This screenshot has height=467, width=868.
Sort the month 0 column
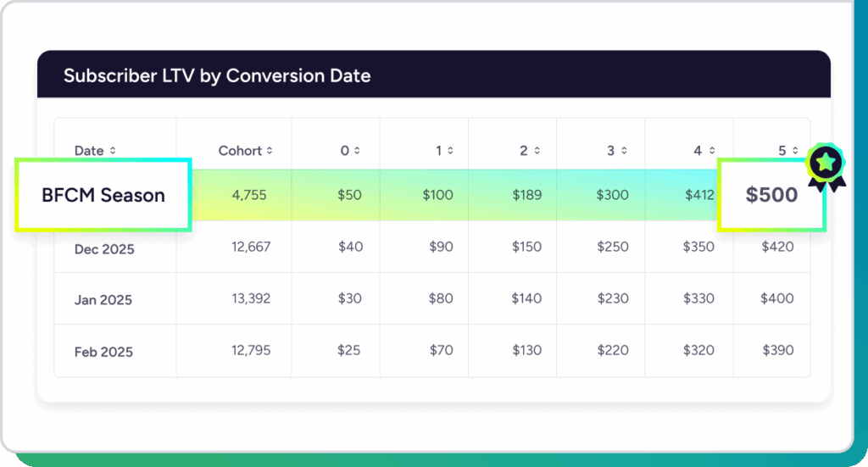[x=357, y=151]
